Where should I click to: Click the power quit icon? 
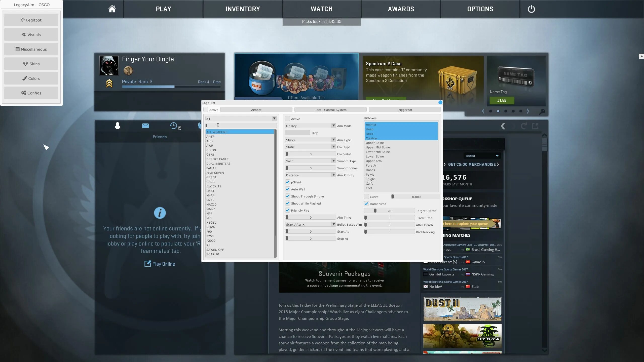(x=531, y=9)
